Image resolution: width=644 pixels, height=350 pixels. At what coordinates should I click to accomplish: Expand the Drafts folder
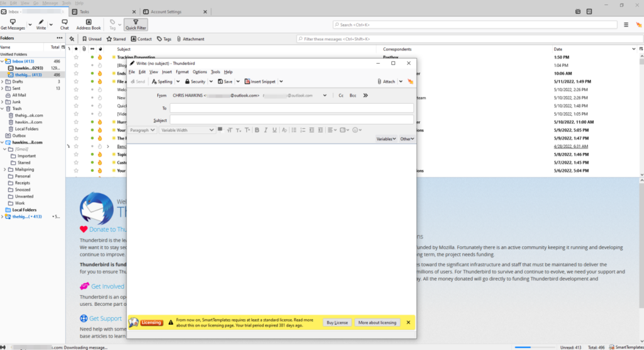pyautogui.click(x=3, y=82)
